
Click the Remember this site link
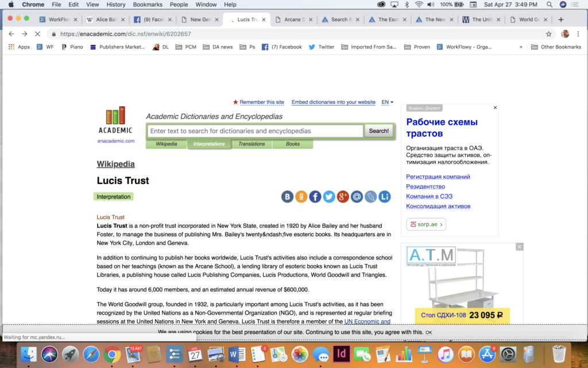point(262,102)
